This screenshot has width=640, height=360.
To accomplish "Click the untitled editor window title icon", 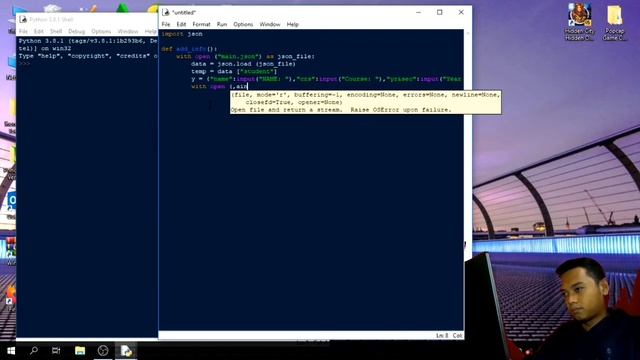I will (x=166, y=12).
